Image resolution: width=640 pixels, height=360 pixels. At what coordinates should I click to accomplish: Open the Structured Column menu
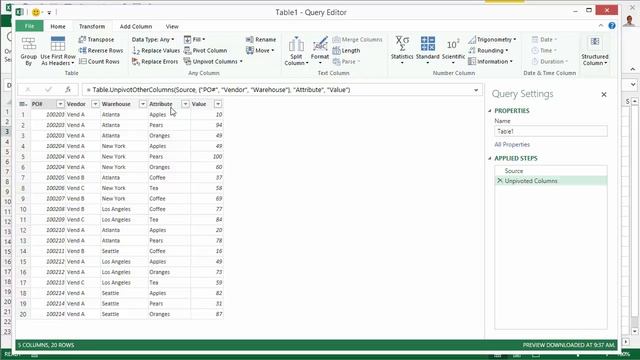coord(595,50)
